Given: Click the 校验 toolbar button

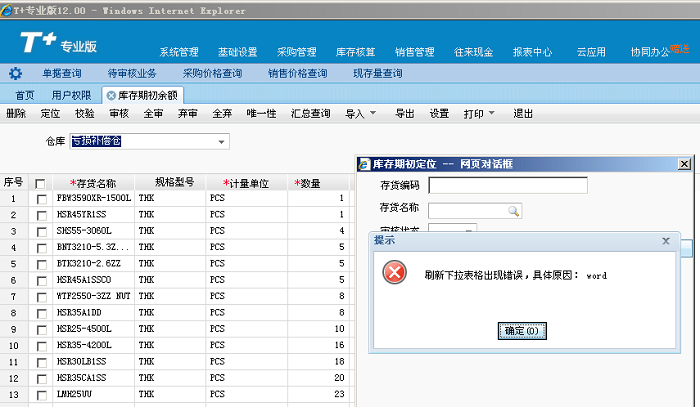Looking at the screenshot, I should point(84,114).
